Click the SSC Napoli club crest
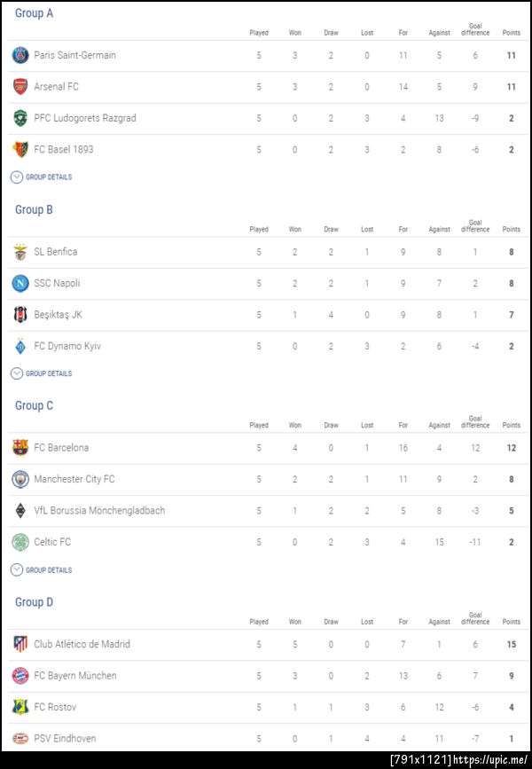The image size is (532, 769). coord(20,284)
